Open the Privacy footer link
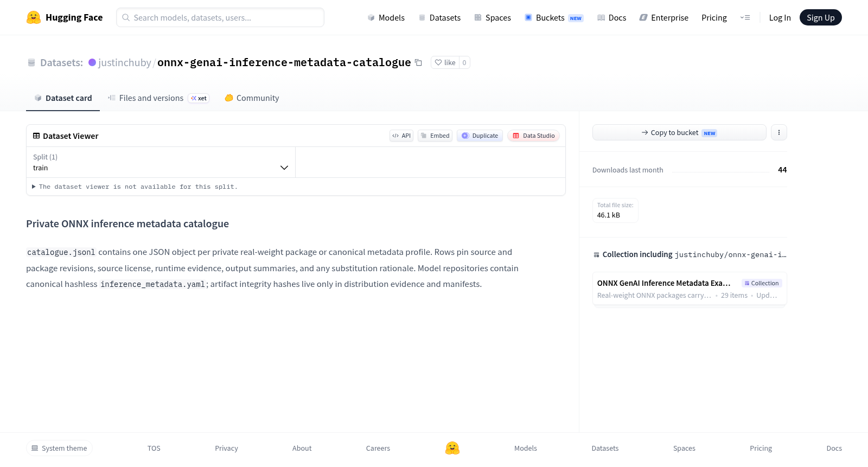Screen dimensions: 868x467 click(x=226, y=448)
